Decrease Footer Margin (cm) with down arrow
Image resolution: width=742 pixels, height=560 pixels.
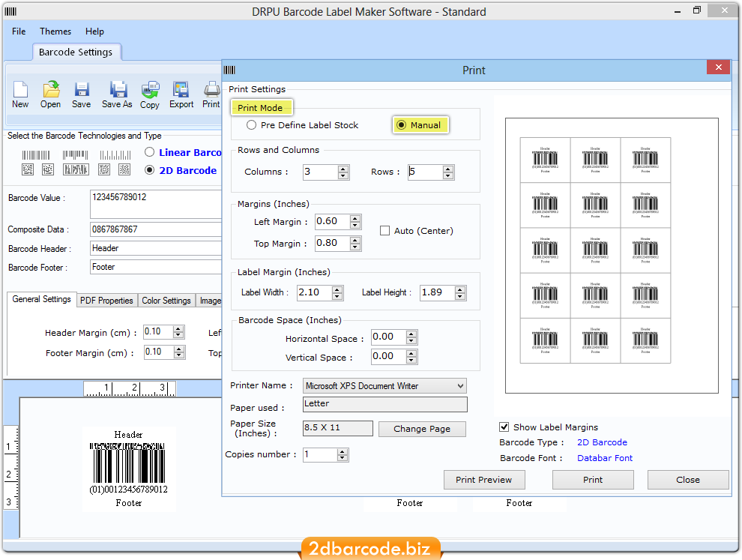[178, 355]
